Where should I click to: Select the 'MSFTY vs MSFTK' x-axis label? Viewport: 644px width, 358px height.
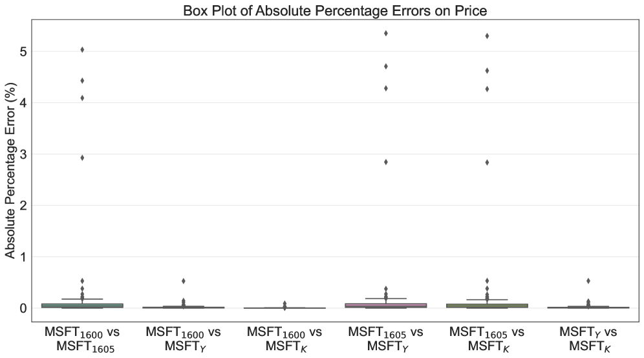[588, 338]
